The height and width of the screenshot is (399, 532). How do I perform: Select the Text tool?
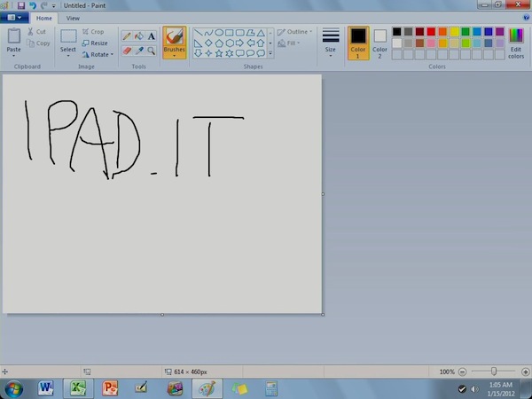click(152, 36)
